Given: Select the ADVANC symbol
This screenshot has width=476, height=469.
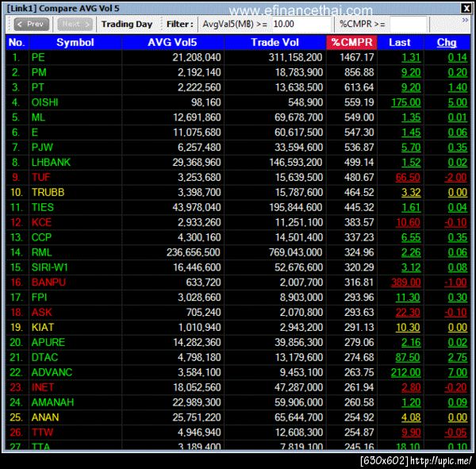Looking at the screenshot, I should click(x=52, y=372).
